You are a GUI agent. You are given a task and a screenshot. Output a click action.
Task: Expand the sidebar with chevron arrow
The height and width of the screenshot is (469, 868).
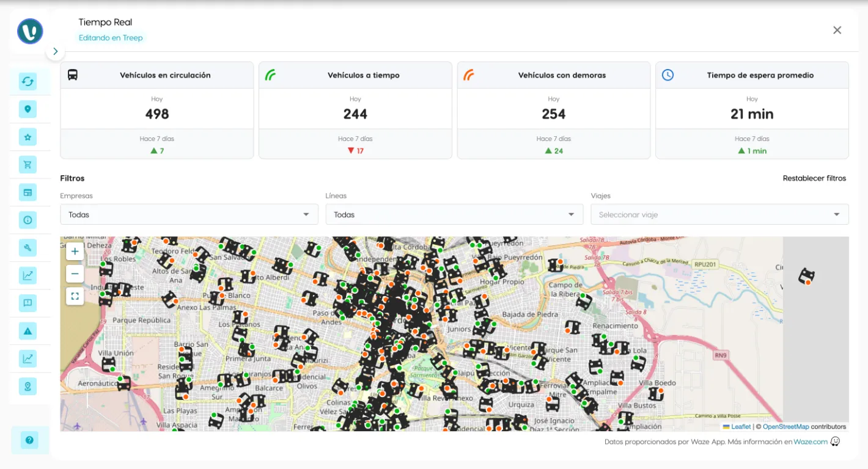[x=56, y=52]
